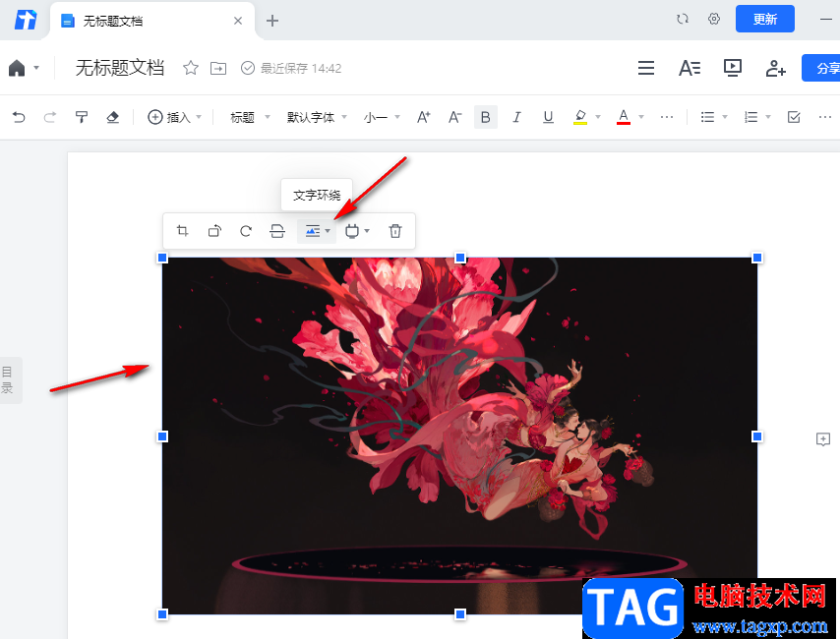Open settings gear icon
Viewport: 840px width, 639px height.
coord(713,20)
